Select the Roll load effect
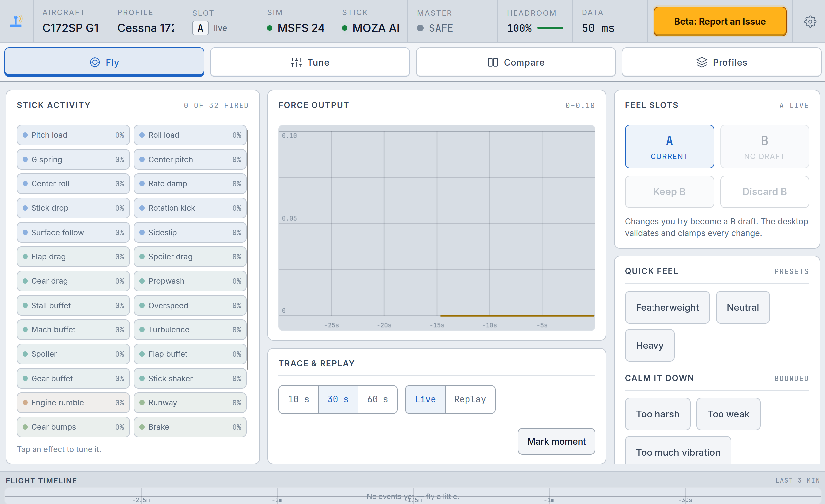Viewport: 825px width, 504px height. [190, 135]
